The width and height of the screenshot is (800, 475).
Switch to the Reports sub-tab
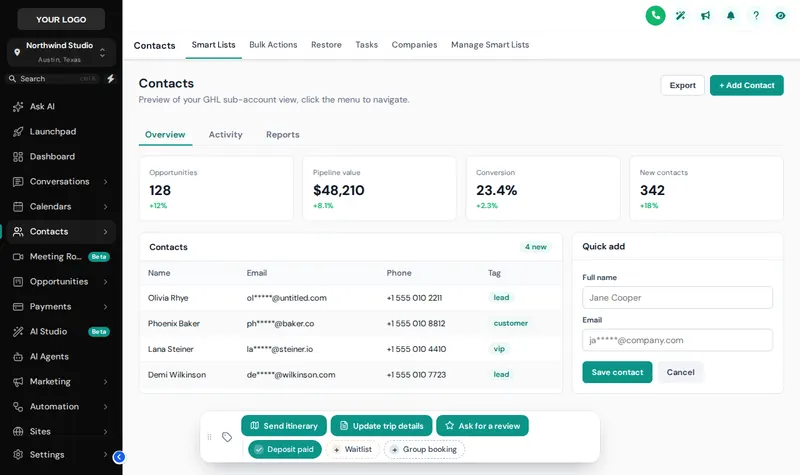283,135
